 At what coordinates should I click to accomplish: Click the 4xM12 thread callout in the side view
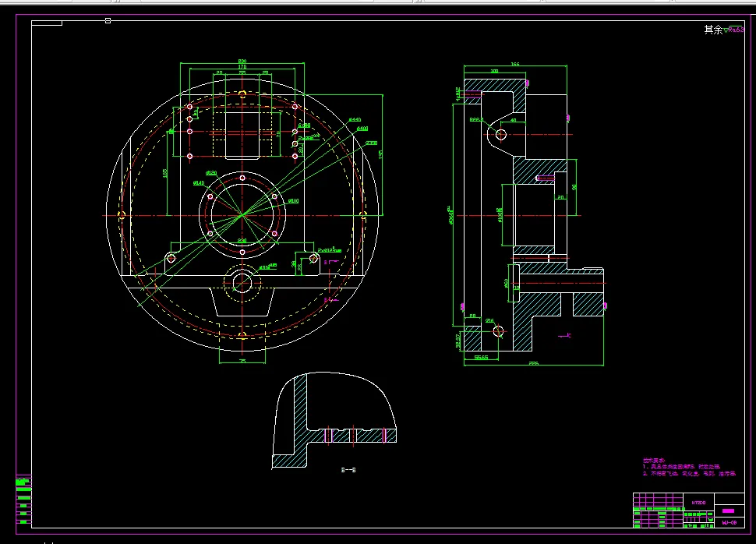pos(457,94)
